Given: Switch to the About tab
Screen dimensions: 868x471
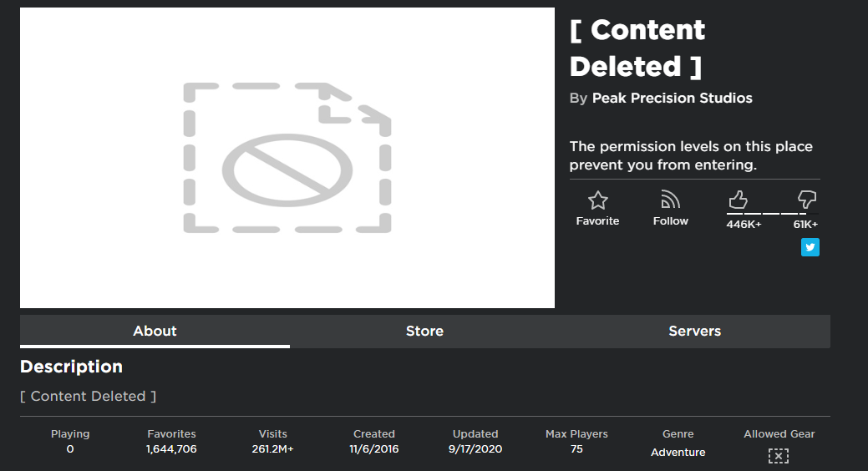Looking at the screenshot, I should [155, 331].
